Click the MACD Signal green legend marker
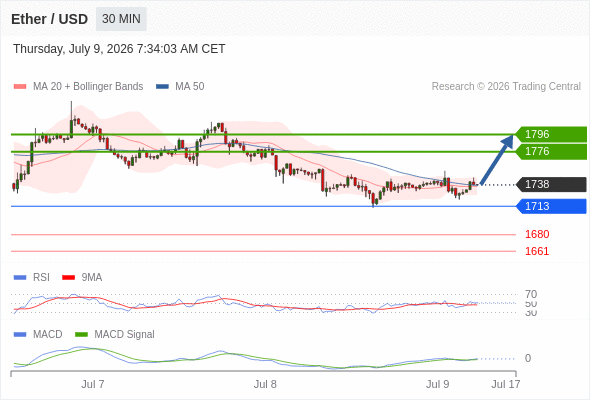Viewport: 590px width, 400px height. [x=81, y=335]
